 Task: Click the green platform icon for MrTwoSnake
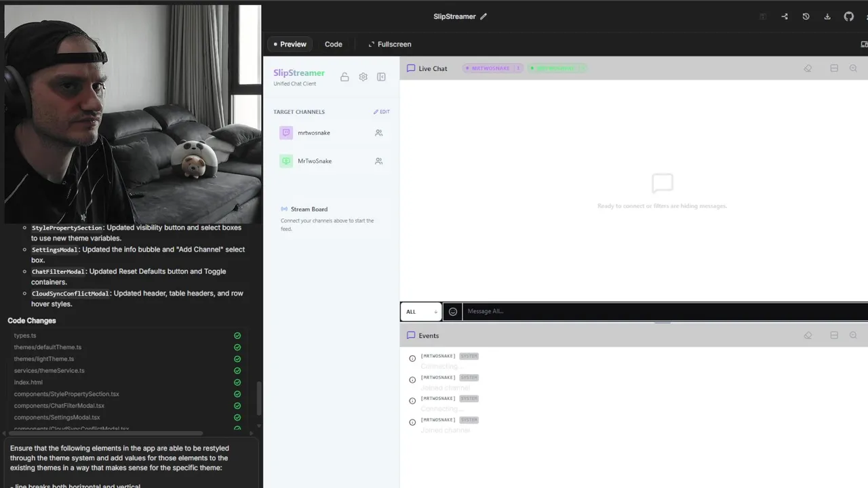(286, 161)
